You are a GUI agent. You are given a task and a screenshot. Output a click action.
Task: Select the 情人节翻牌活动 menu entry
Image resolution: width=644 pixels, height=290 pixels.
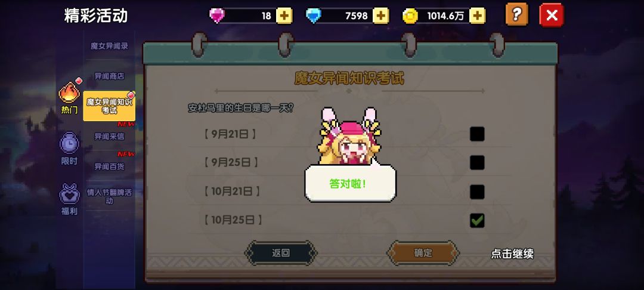click(109, 196)
